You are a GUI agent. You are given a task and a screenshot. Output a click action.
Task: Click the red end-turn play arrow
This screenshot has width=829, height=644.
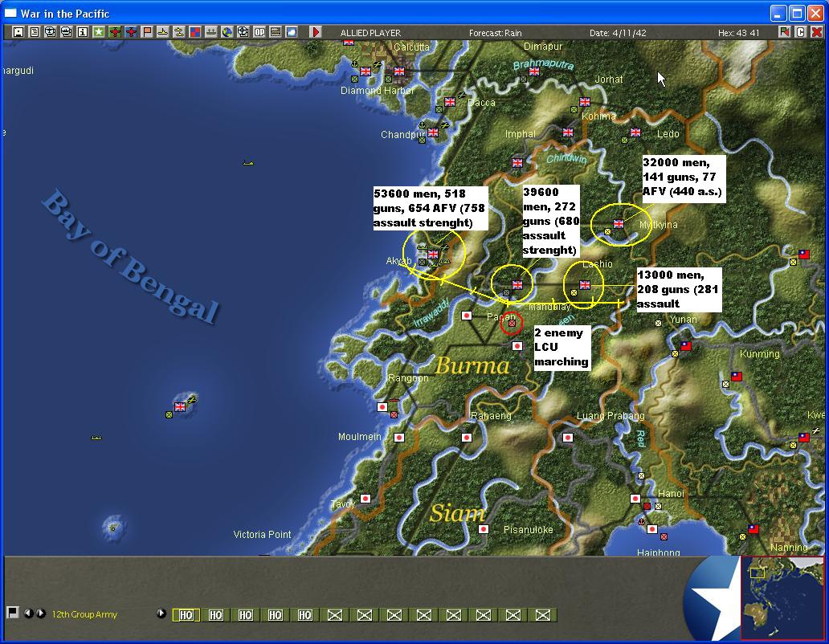click(x=316, y=32)
